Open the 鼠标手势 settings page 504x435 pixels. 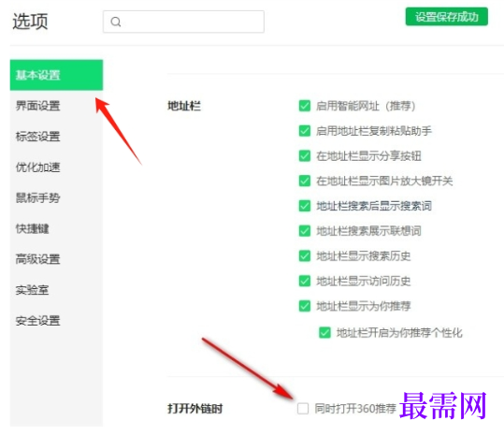(38, 197)
